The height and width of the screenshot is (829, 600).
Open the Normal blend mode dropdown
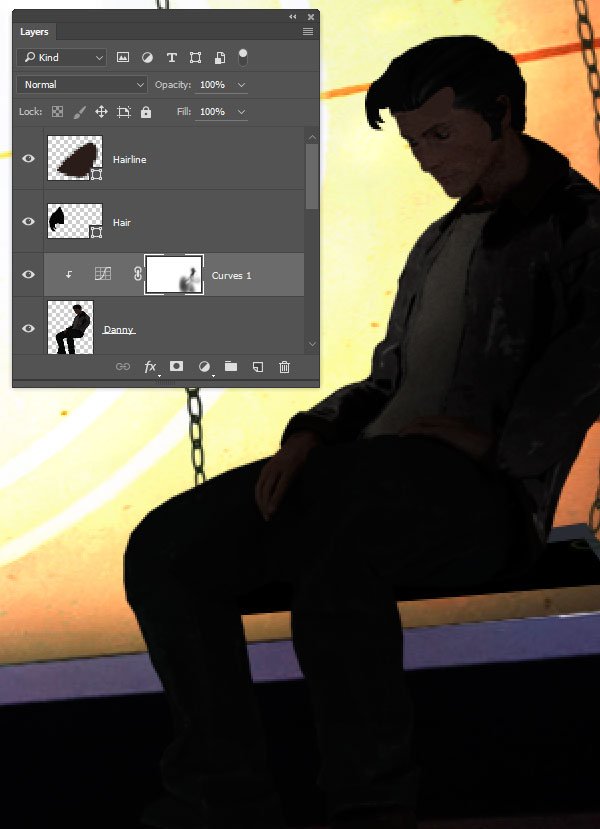[82, 85]
